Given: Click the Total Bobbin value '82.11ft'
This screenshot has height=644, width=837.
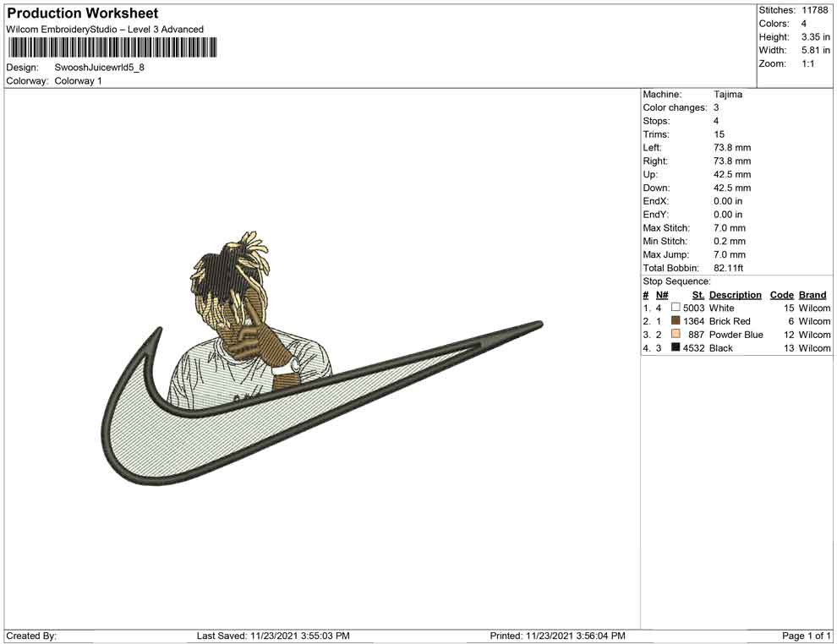Looking at the screenshot, I should pyautogui.click(x=729, y=268).
